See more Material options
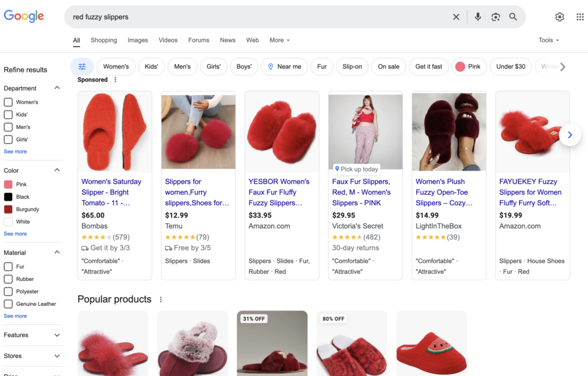This screenshot has width=588, height=376. click(x=16, y=316)
